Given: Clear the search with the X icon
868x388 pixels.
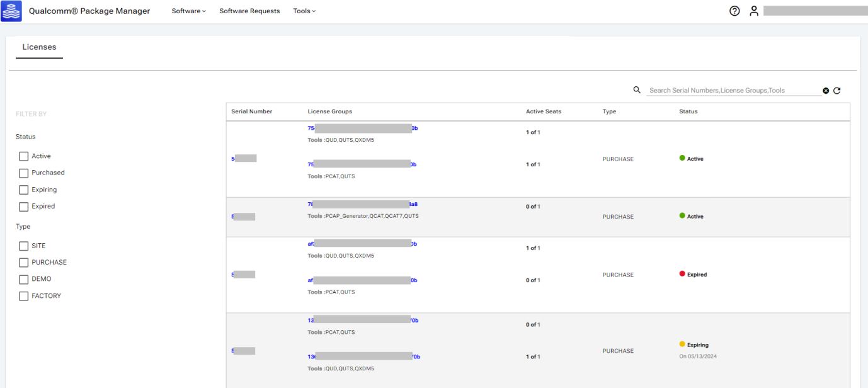Looking at the screenshot, I should (826, 91).
